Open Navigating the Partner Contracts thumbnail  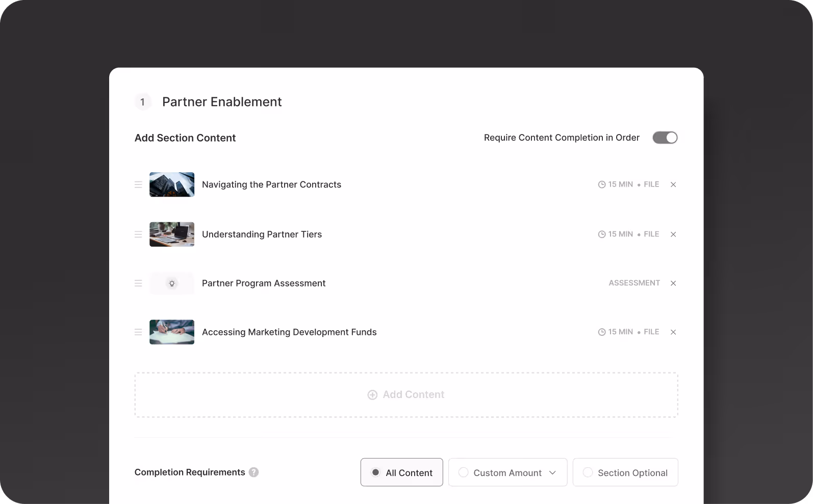click(172, 184)
